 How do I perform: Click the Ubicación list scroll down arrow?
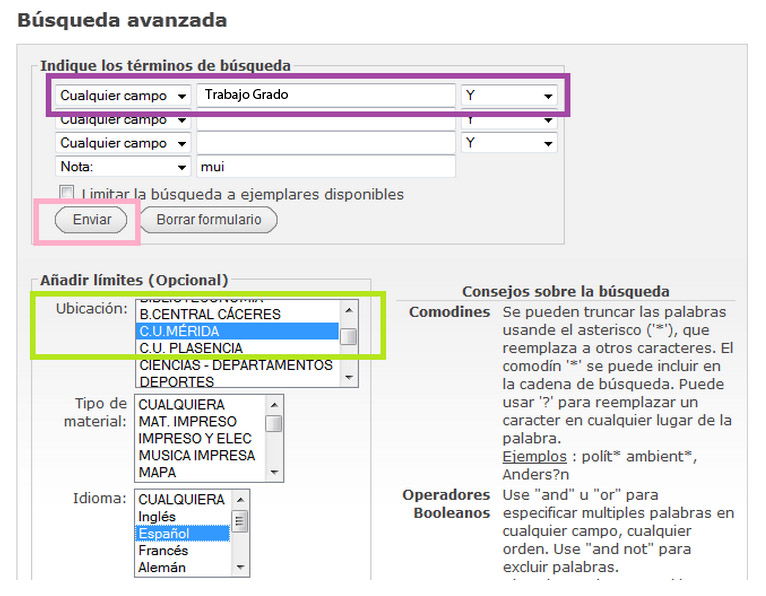348,379
